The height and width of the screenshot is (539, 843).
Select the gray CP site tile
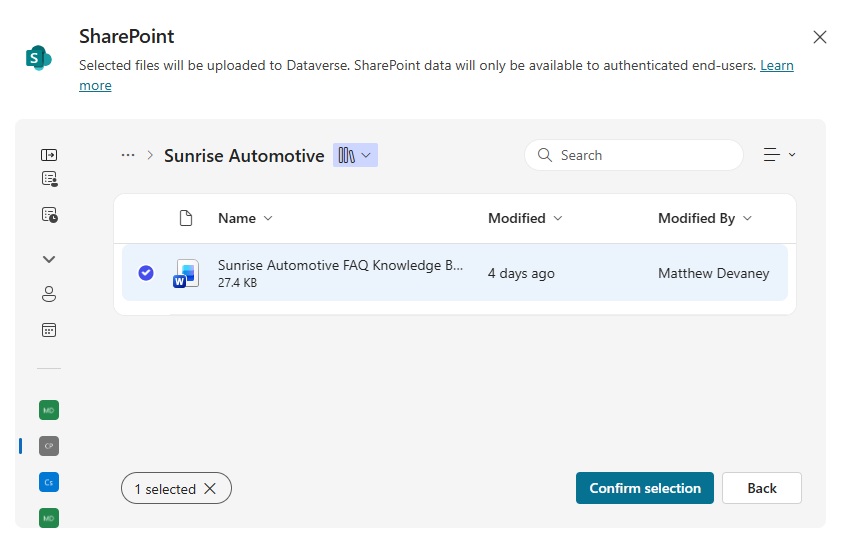point(49,445)
